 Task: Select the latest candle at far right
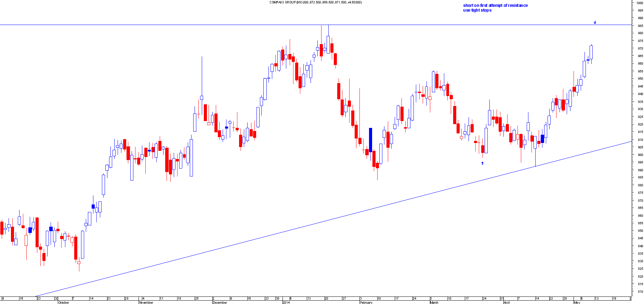click(x=591, y=52)
